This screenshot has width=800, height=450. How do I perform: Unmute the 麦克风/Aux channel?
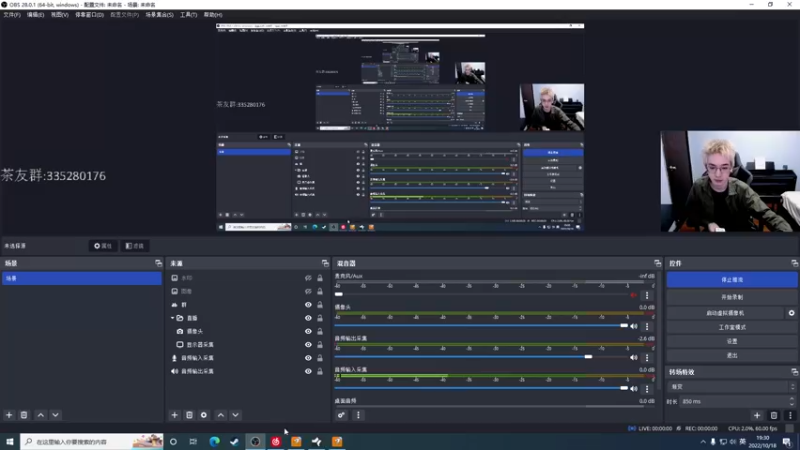(x=634, y=295)
